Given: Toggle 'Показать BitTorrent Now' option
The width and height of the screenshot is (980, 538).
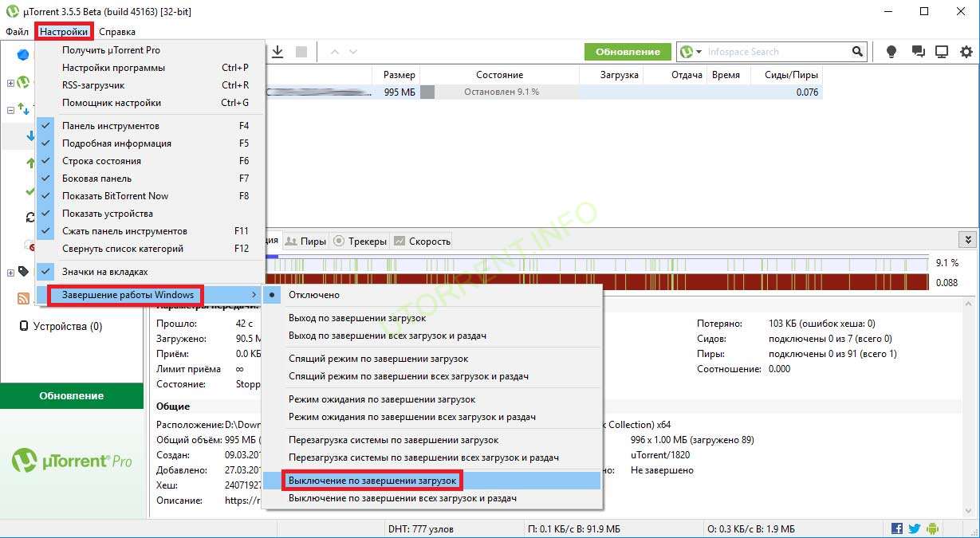Looking at the screenshot, I should coord(150,196).
